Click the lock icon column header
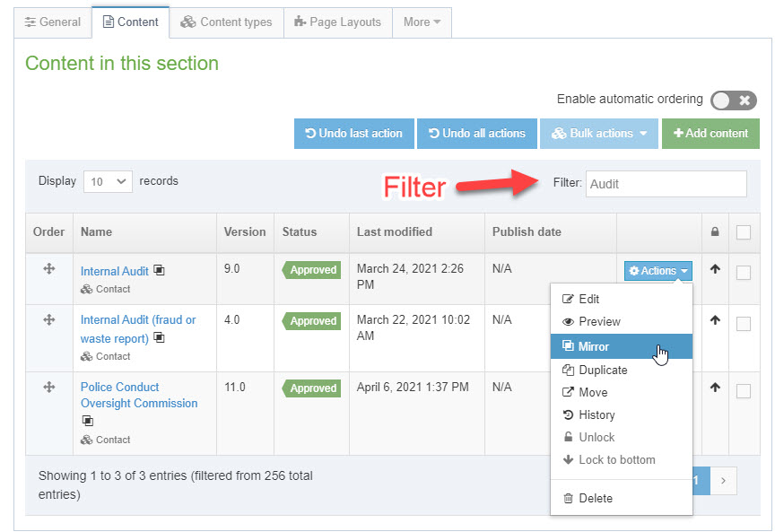 [x=715, y=231]
